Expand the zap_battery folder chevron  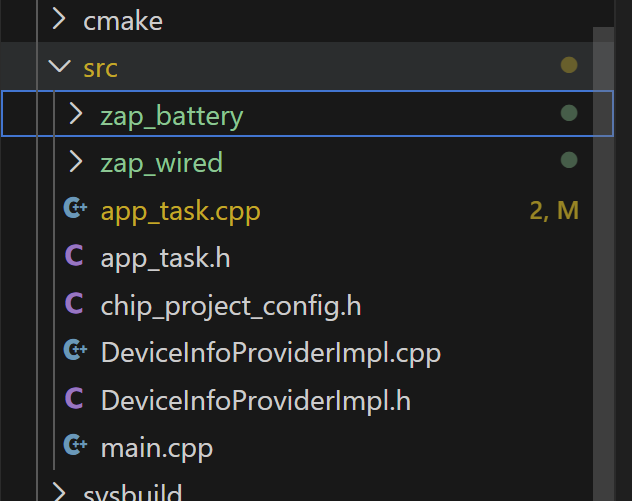[76, 115]
